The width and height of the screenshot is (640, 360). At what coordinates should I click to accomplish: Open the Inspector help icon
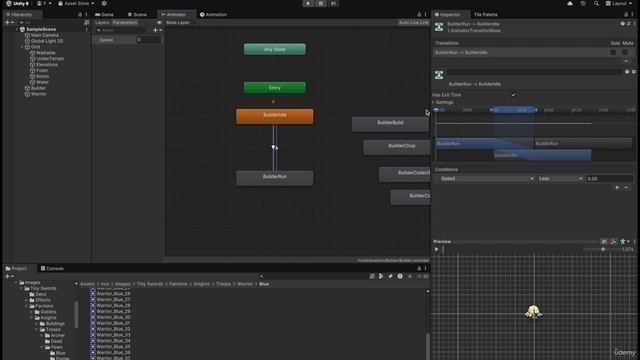click(x=622, y=24)
